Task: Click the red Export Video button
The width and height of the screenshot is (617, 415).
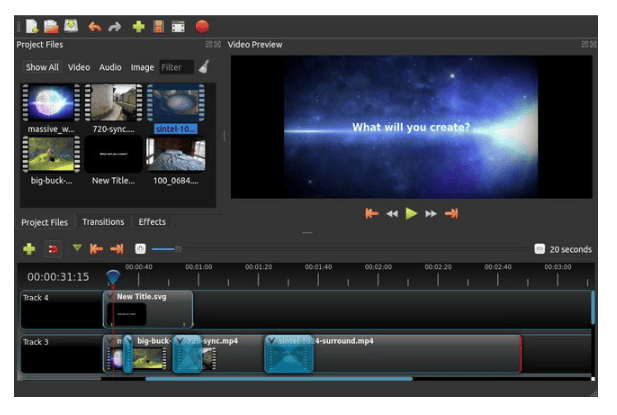Action: [x=202, y=27]
